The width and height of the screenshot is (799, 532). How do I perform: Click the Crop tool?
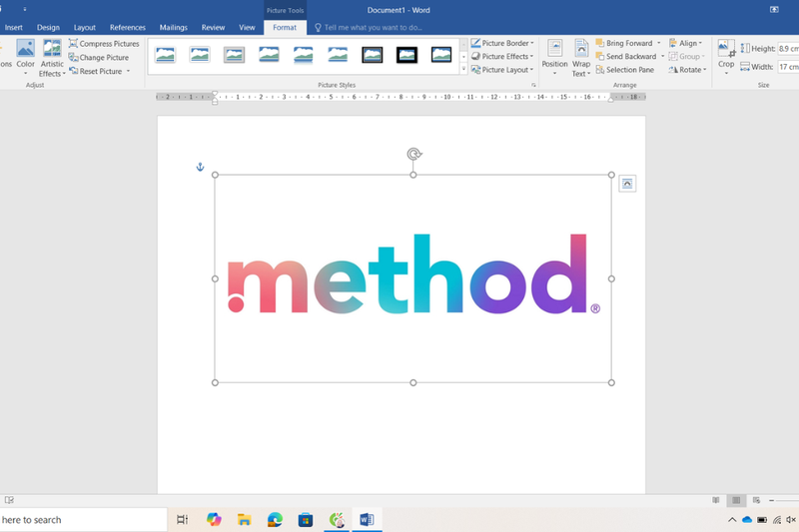pos(726,57)
